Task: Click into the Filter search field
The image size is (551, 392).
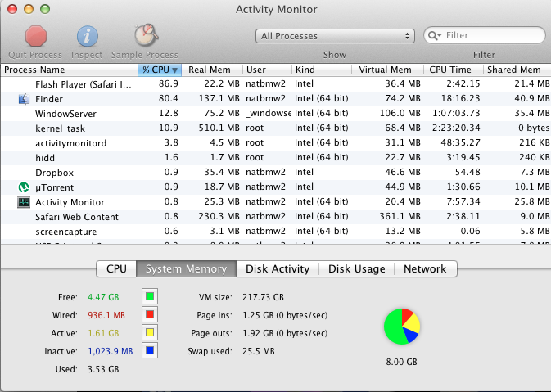Action: (x=484, y=35)
